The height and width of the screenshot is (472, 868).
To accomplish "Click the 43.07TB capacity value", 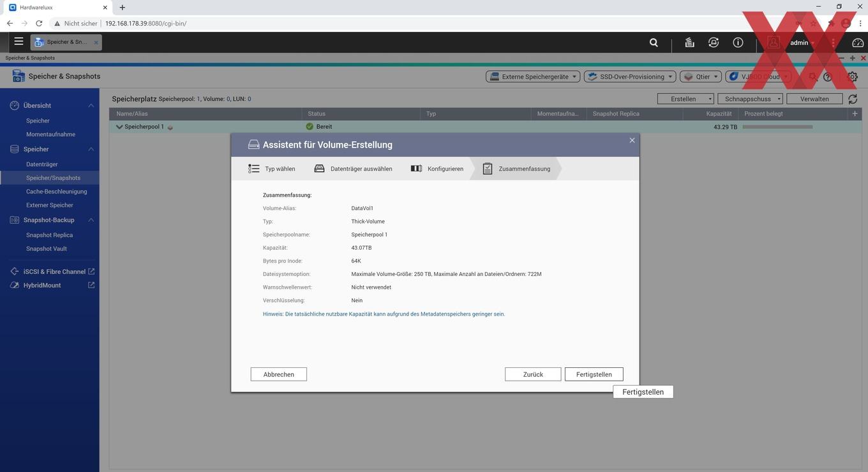I will click(x=361, y=248).
